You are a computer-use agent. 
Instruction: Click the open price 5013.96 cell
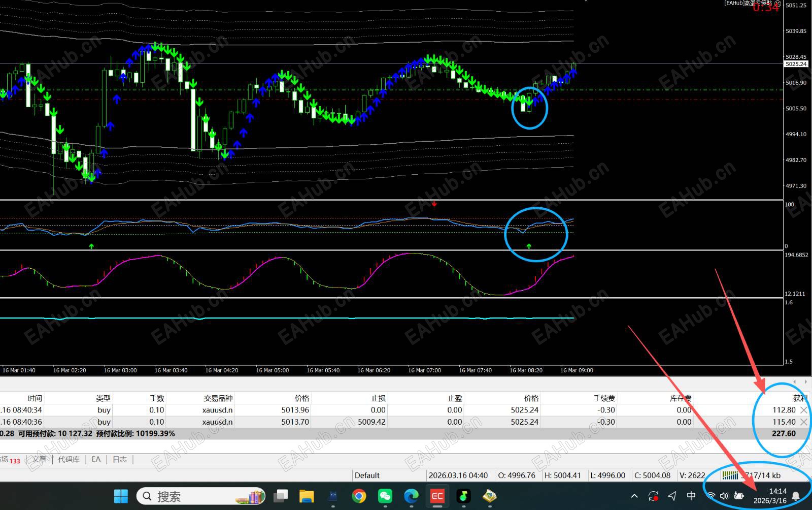[295, 410]
